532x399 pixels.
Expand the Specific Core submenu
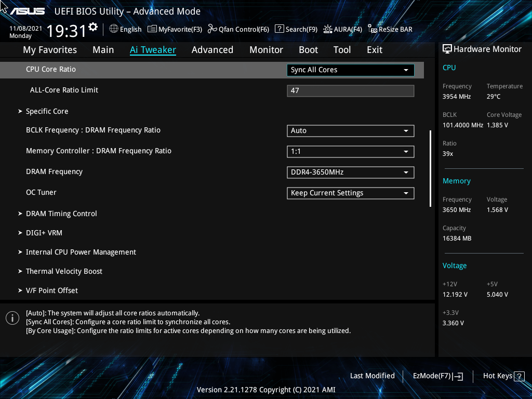(x=47, y=111)
